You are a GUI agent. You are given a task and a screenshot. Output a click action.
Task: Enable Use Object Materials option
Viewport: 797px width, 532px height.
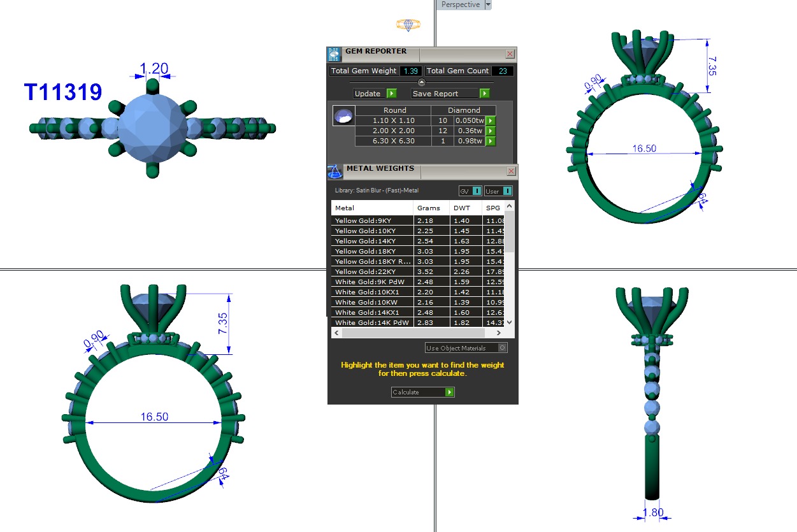503,348
